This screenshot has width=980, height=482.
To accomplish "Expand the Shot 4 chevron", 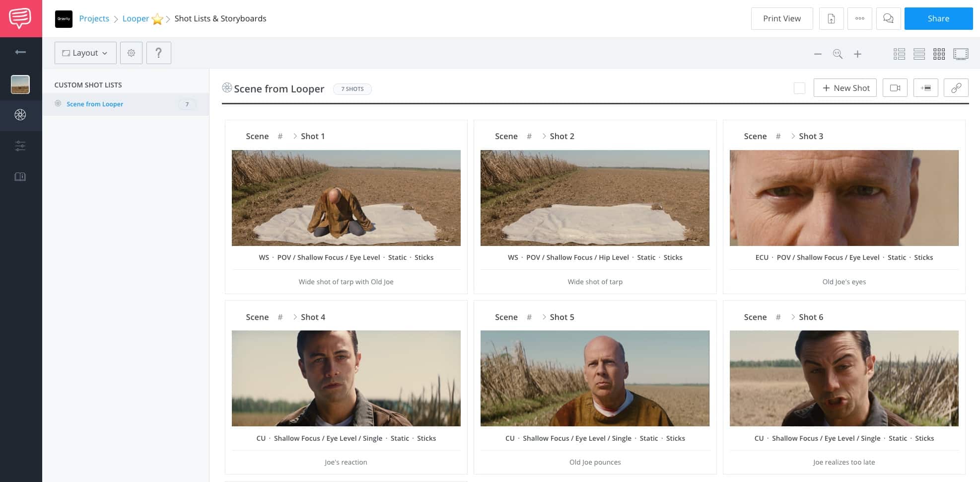I will (x=295, y=317).
